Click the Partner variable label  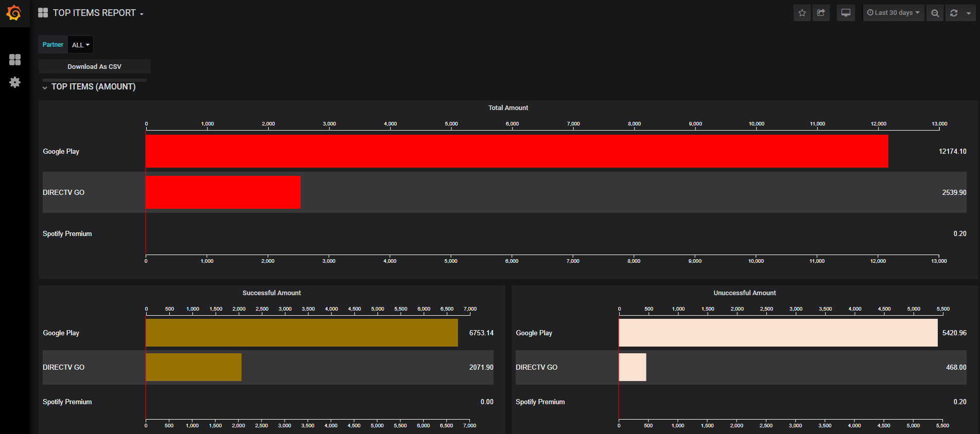tap(53, 45)
